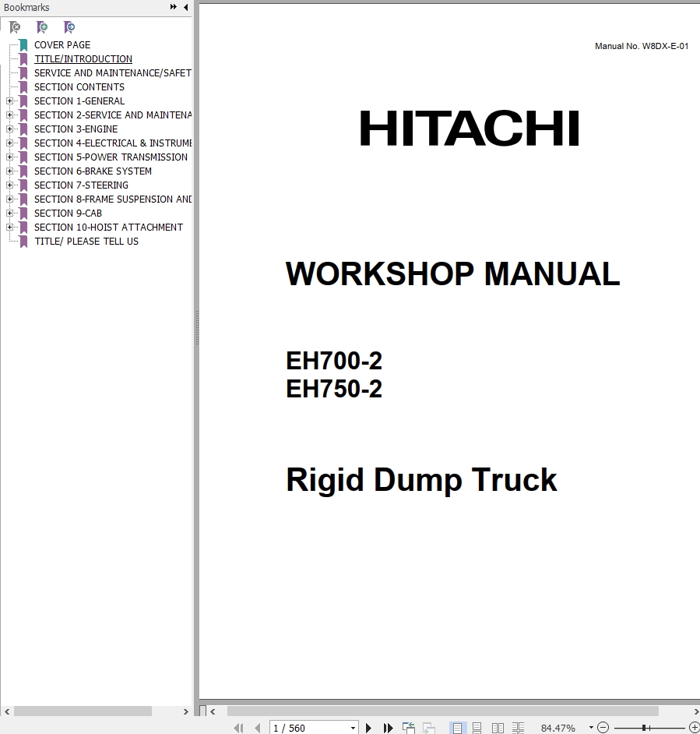Click bookmarks panel scroll-right arrow
The height and width of the screenshot is (734, 700).
point(186,711)
